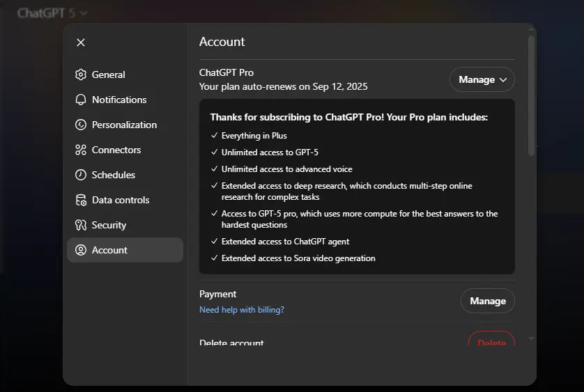Click the checkmark beside advanced voice
This screenshot has width=584, height=392.
214,169
